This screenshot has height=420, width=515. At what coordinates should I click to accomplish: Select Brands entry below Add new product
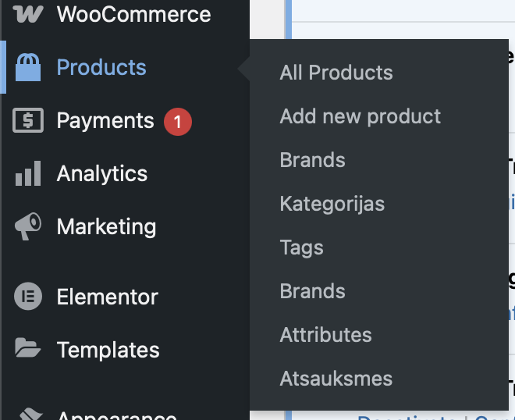[x=312, y=160]
